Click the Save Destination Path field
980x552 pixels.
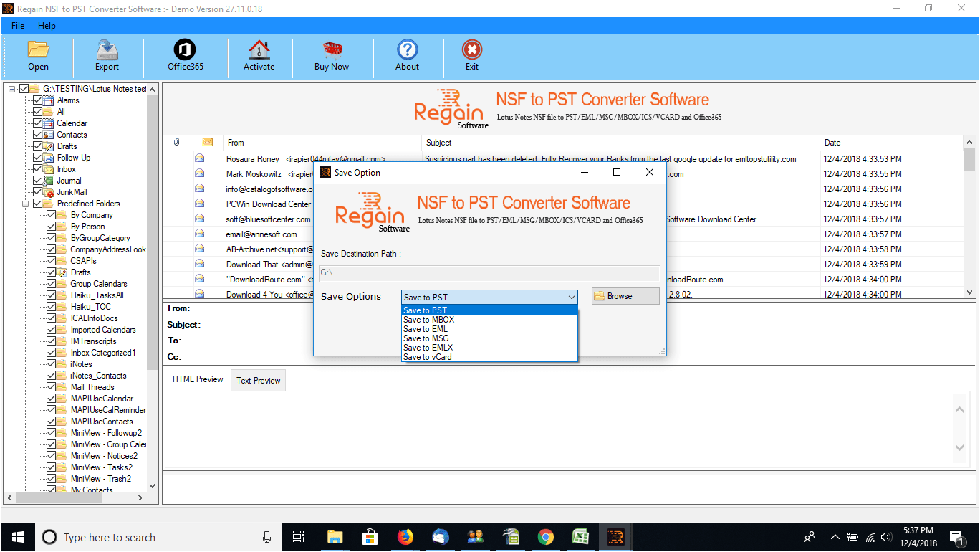tap(489, 273)
